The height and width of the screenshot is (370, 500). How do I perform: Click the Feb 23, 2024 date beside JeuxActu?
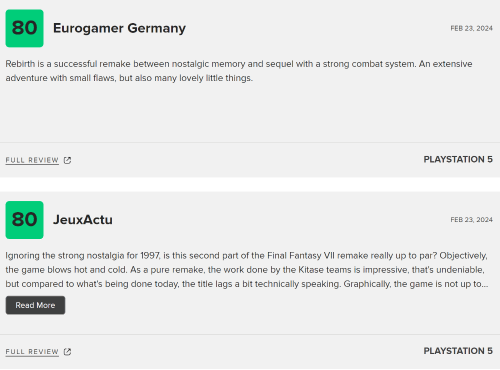(x=471, y=220)
